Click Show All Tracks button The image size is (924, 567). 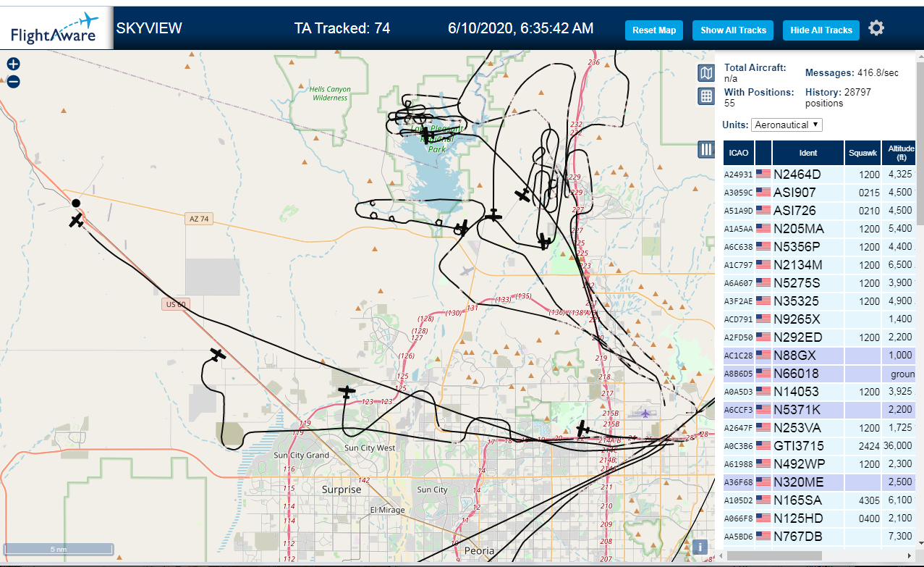(733, 30)
